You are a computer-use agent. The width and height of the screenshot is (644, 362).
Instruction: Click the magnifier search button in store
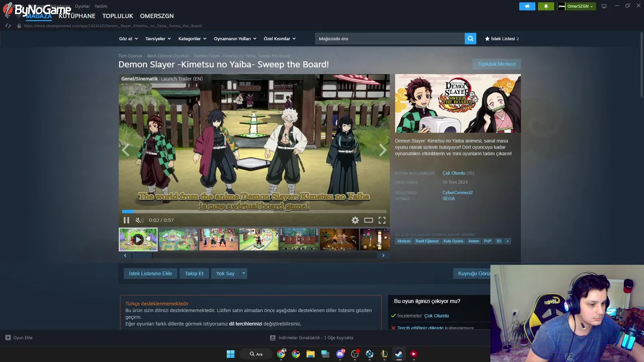[x=470, y=39]
